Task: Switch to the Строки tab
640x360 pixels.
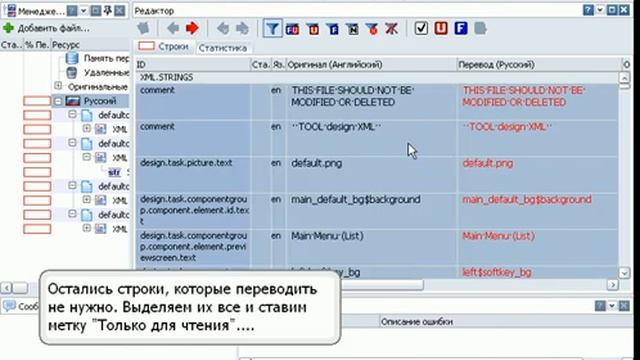Action: click(164, 47)
